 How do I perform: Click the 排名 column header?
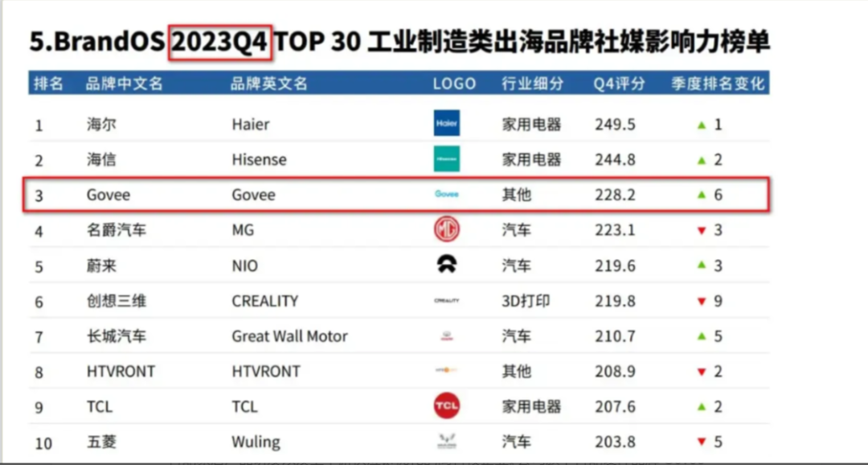pyautogui.click(x=50, y=82)
